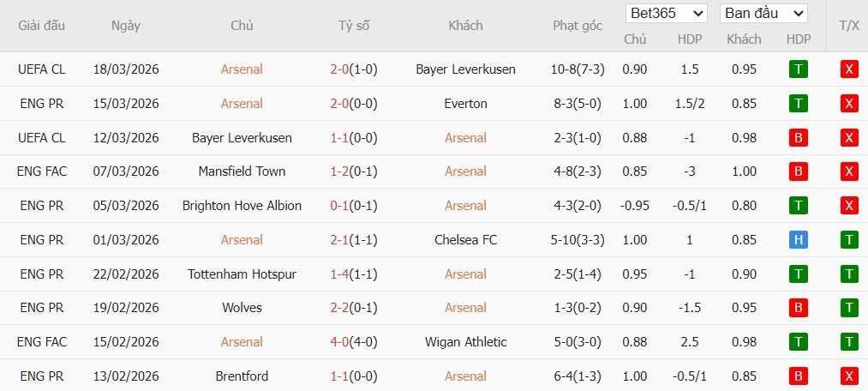Screen dimensions: 868x391
Task: Click red X badge in Brighton Hove Albion row
Action: click(x=849, y=206)
